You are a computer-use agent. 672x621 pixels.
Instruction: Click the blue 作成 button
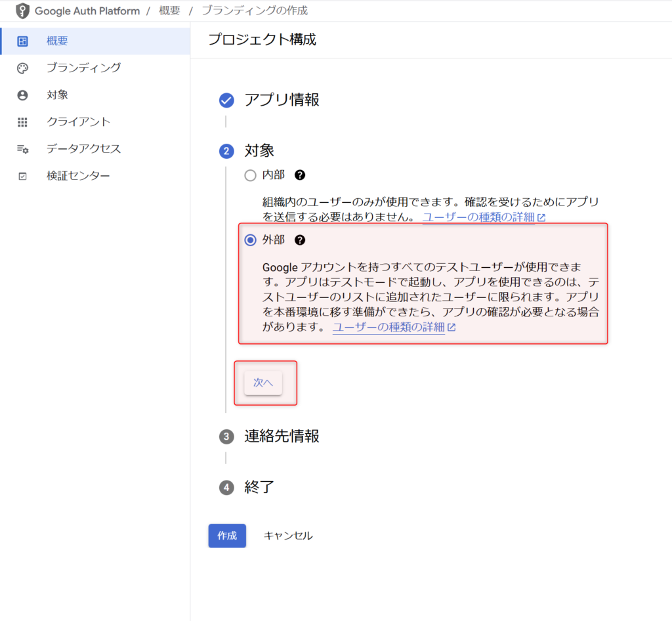tap(227, 536)
